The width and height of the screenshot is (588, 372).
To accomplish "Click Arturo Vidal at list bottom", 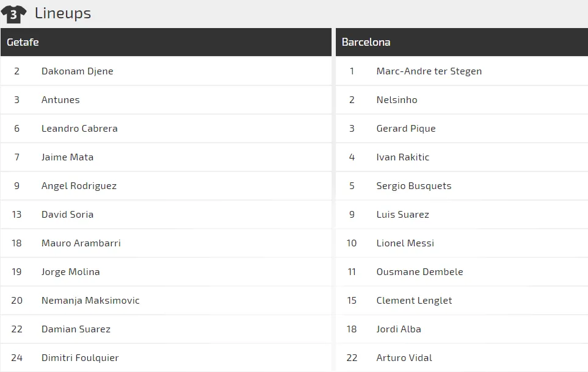I will point(404,358).
